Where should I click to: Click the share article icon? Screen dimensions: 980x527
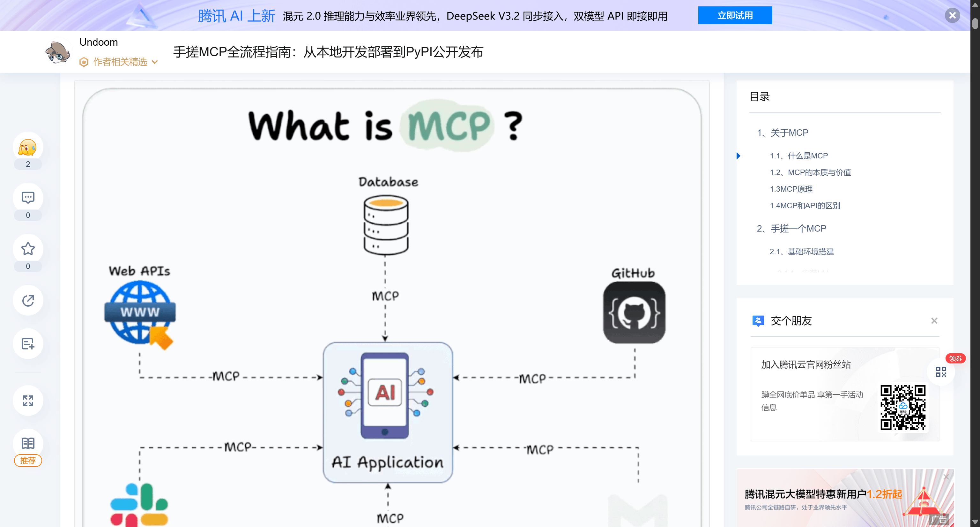coord(28,301)
